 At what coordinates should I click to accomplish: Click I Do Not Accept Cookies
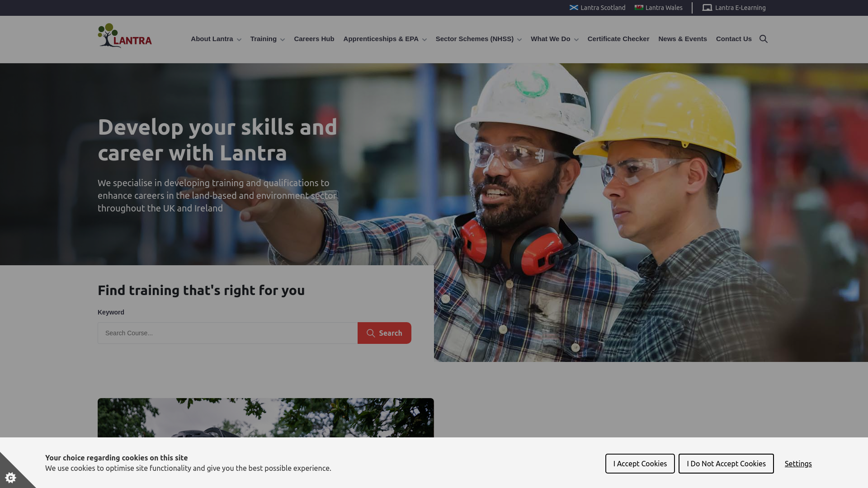tap(726, 464)
